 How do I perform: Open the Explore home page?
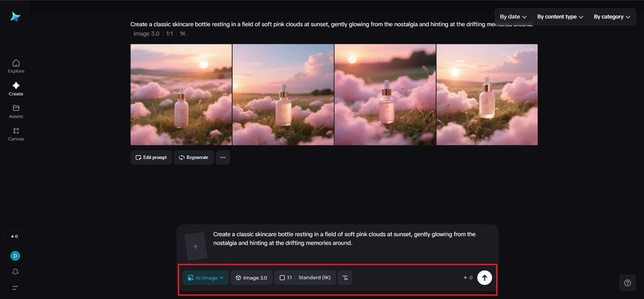[16, 66]
